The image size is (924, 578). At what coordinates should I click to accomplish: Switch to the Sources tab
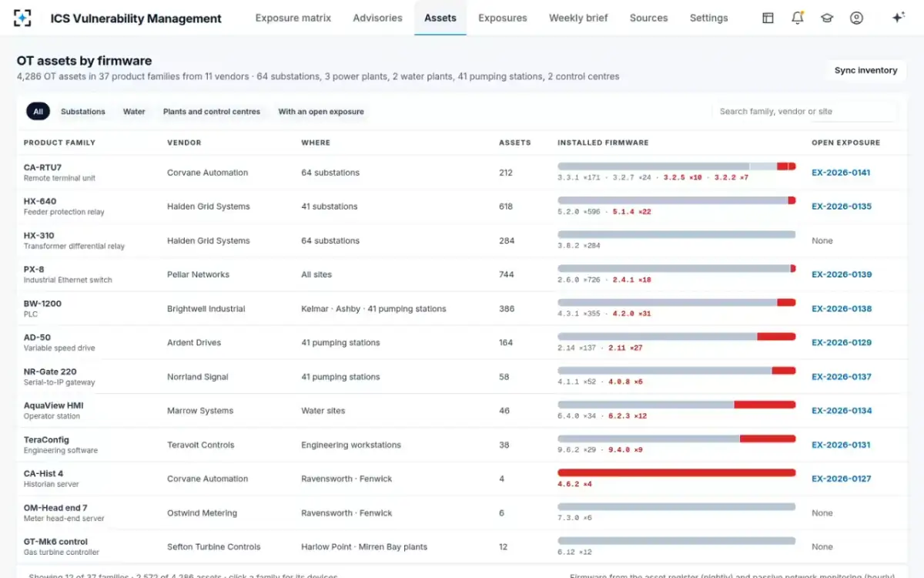pyautogui.click(x=649, y=18)
